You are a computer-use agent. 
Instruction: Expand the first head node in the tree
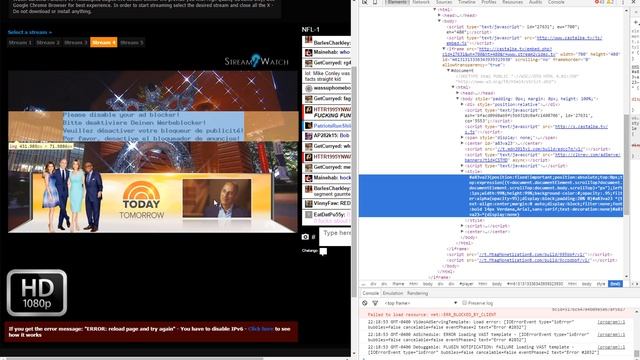tap(440, 15)
